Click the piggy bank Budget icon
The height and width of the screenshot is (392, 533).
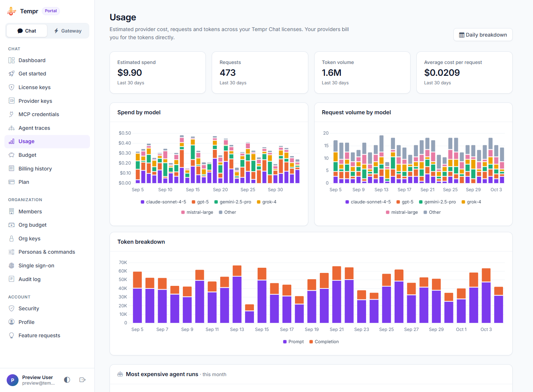click(x=11, y=155)
